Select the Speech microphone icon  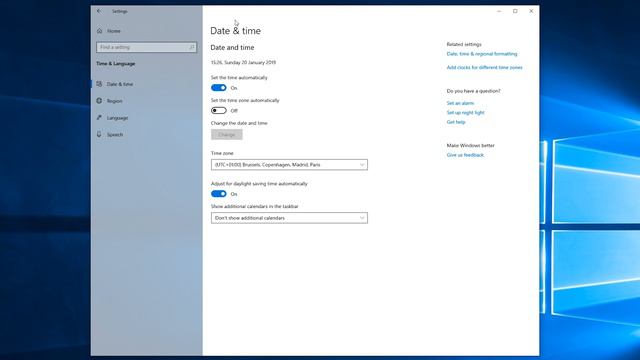point(99,134)
